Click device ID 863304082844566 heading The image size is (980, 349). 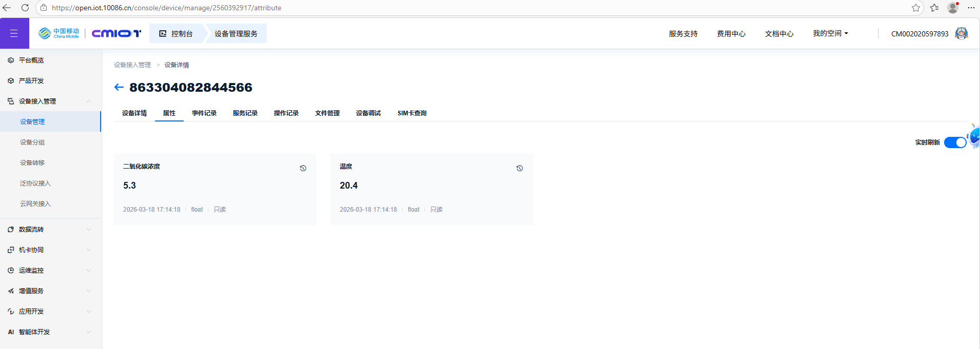tap(191, 87)
